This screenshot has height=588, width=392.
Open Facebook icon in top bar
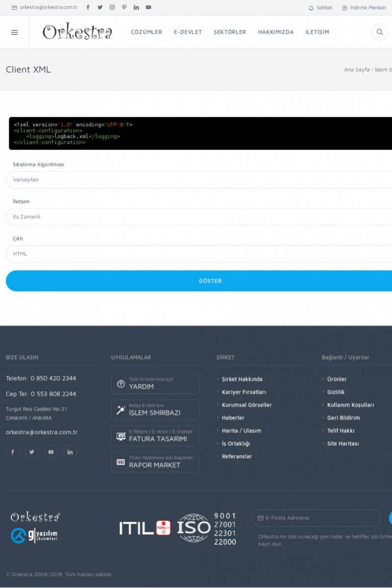(88, 7)
